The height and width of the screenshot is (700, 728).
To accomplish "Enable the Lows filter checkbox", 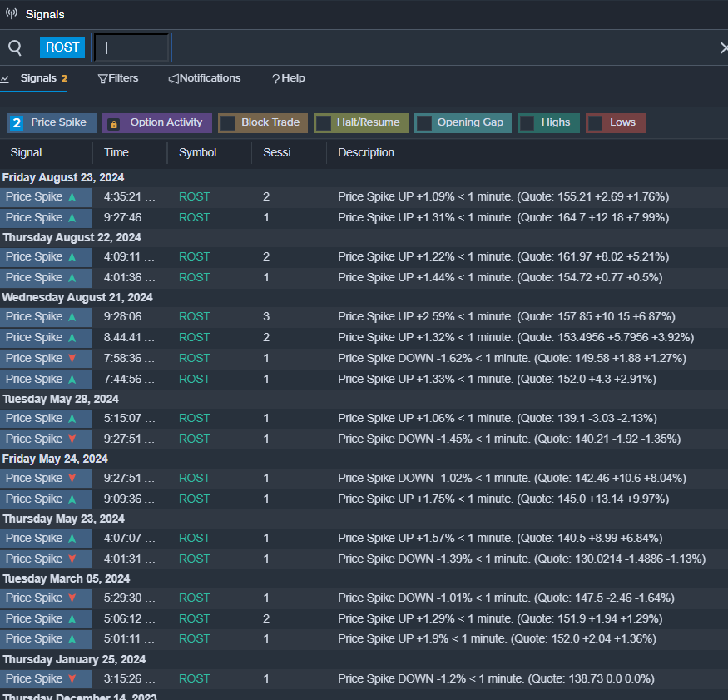I will (x=595, y=123).
